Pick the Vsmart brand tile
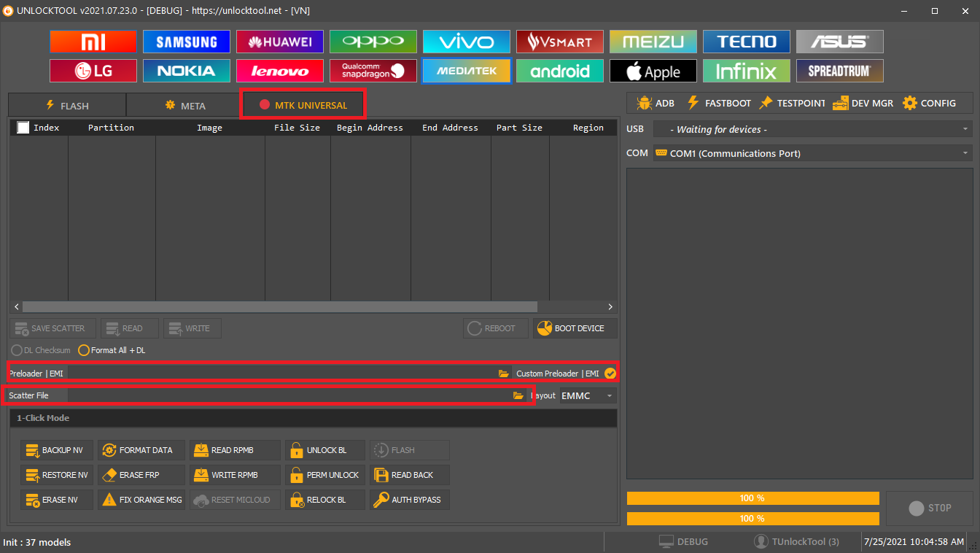Screen dimensions: 980x553 560,42
